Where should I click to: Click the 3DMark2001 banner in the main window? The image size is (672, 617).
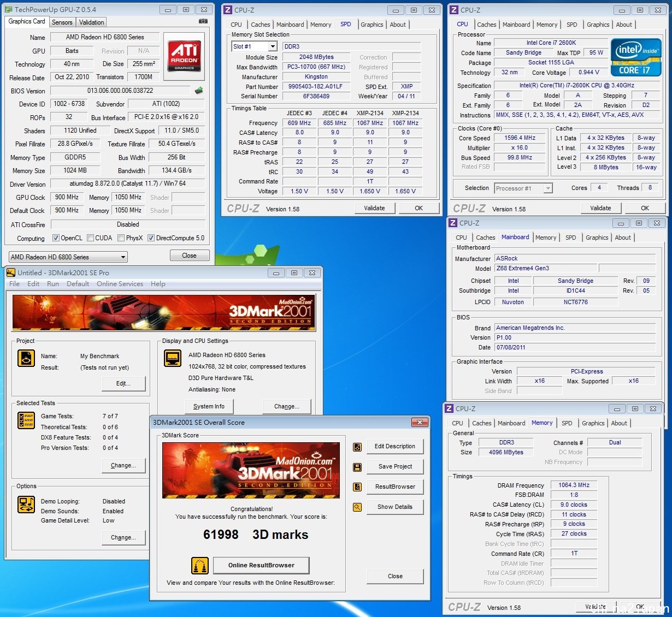pos(163,312)
